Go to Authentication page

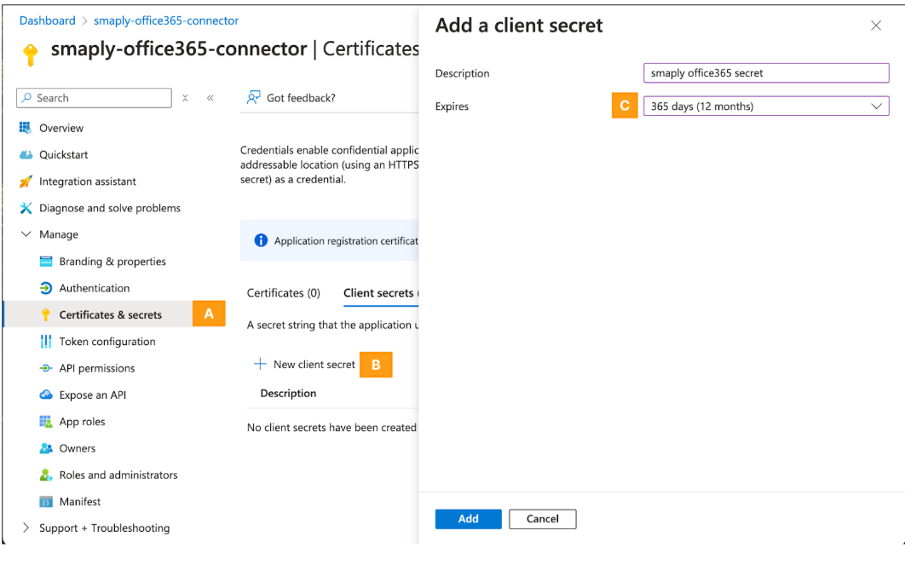click(x=95, y=288)
